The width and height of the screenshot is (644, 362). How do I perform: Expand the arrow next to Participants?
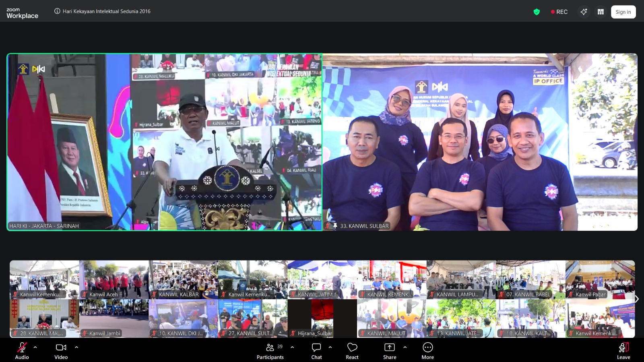(x=292, y=347)
